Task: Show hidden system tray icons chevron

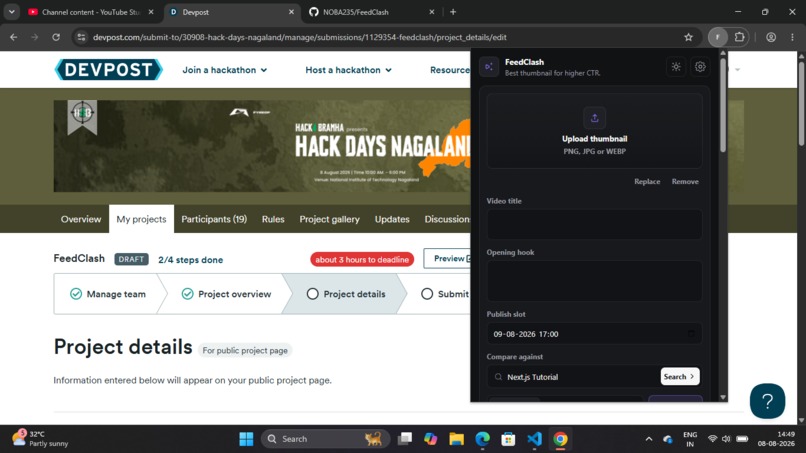Action: [x=649, y=439]
